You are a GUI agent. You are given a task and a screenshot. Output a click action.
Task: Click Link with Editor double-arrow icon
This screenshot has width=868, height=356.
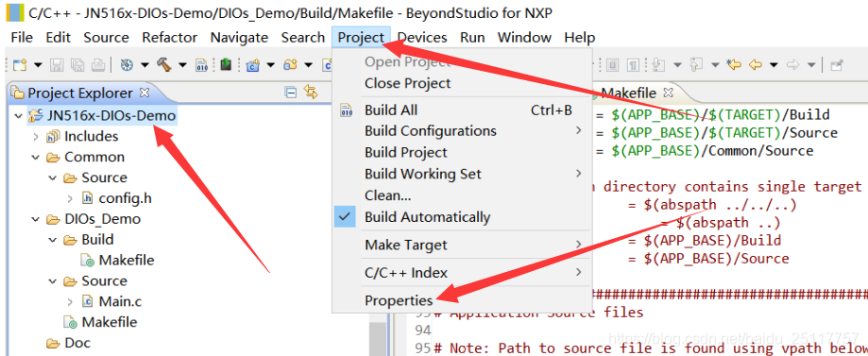pos(311,92)
